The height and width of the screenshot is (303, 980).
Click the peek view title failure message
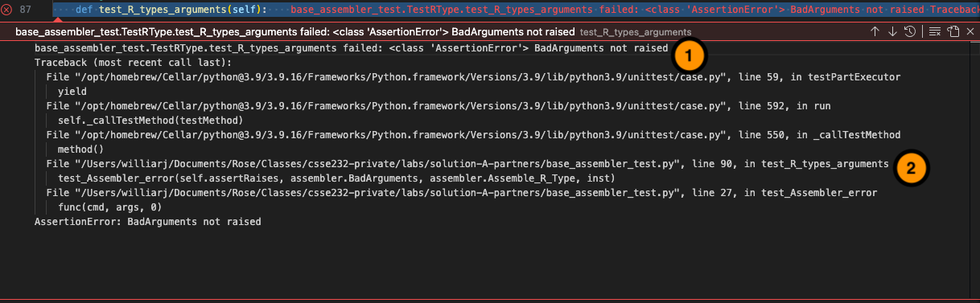tap(294, 32)
